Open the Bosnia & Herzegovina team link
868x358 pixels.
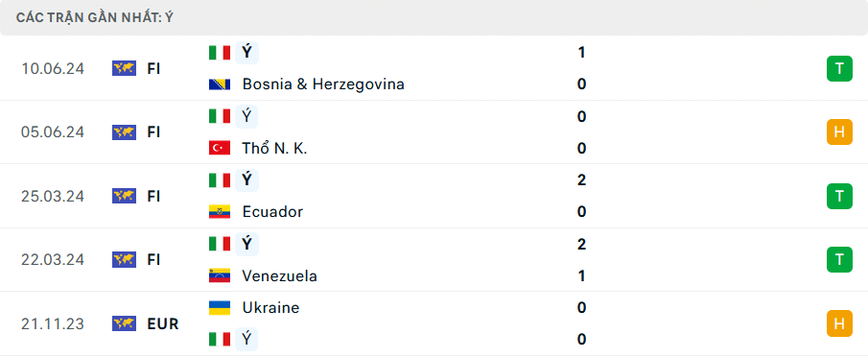[323, 84]
